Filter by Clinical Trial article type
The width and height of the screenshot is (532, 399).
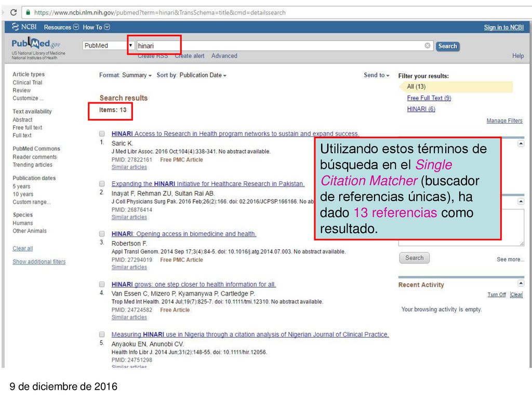pos(28,83)
